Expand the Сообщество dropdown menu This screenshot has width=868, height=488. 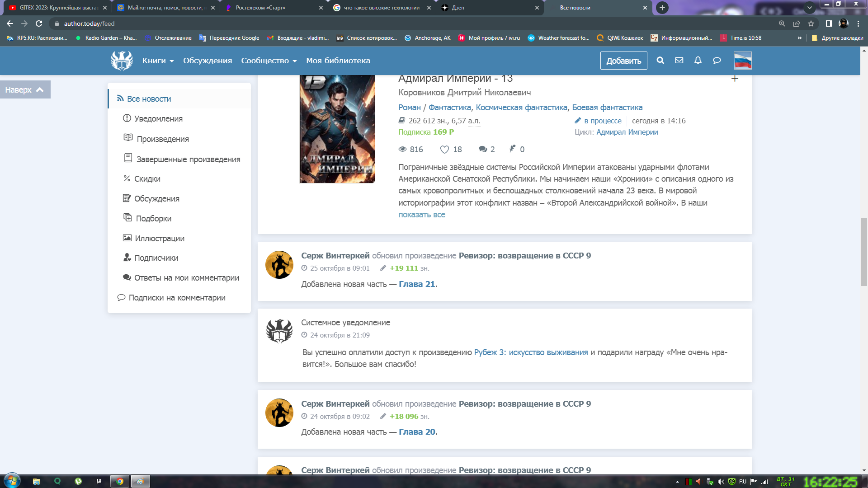click(269, 61)
